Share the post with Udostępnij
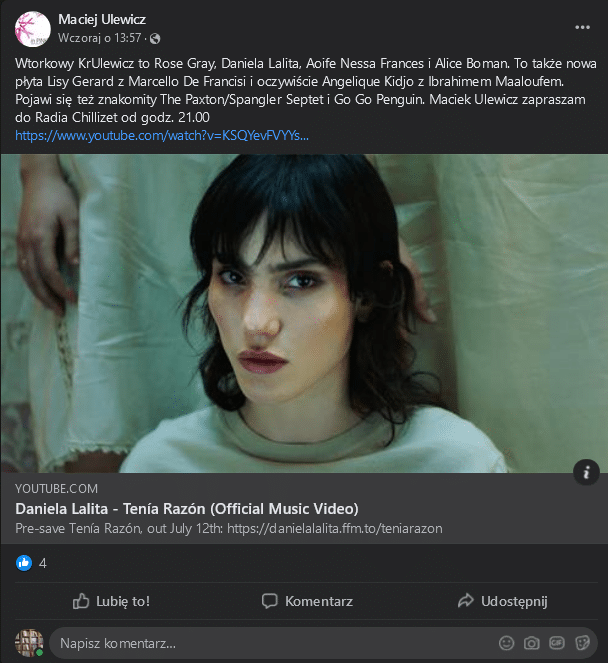 (502, 601)
